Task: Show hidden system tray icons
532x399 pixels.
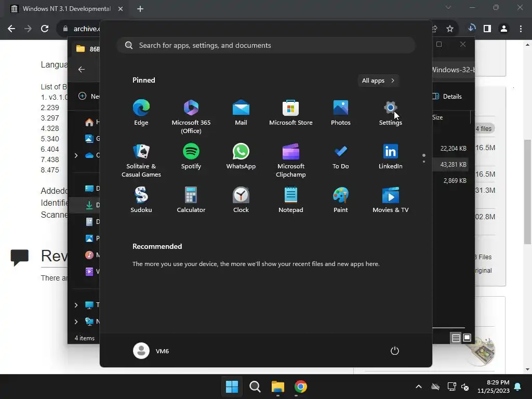Action: coord(419,387)
